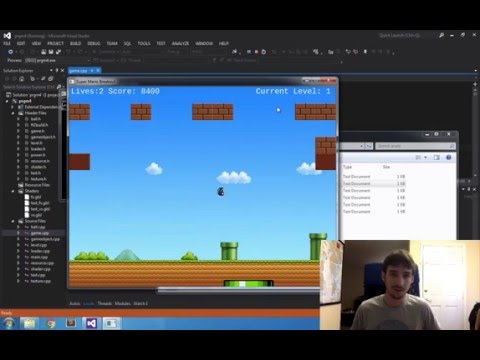480x360 pixels.
Task: Close the Solution Explorer panel
Action: [x=62, y=71]
